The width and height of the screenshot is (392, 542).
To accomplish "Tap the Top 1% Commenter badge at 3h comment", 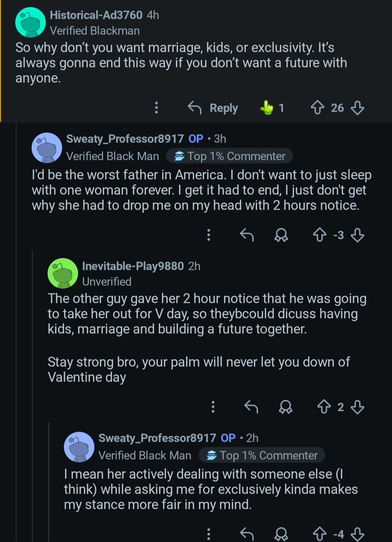I will click(230, 156).
